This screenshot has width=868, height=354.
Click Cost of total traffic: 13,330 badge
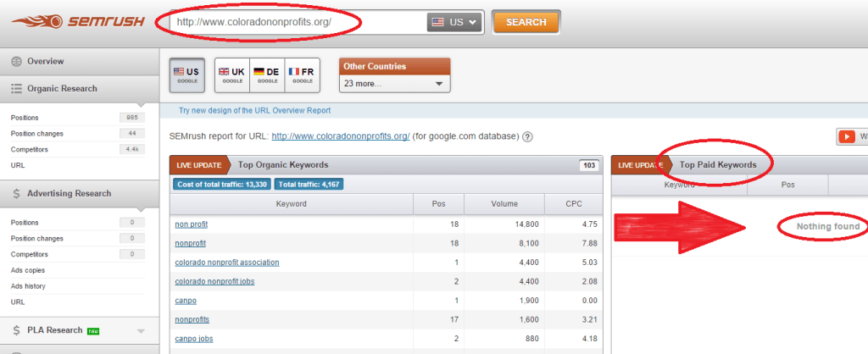click(222, 185)
